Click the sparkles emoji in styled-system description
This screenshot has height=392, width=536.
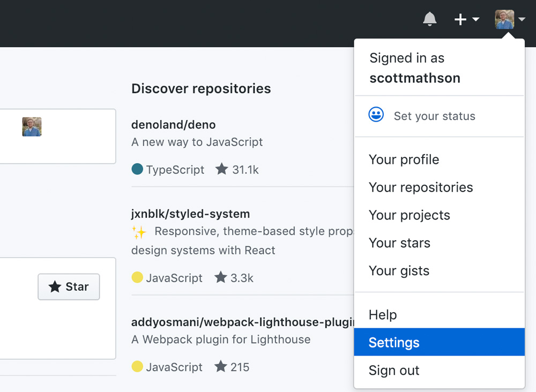click(139, 232)
